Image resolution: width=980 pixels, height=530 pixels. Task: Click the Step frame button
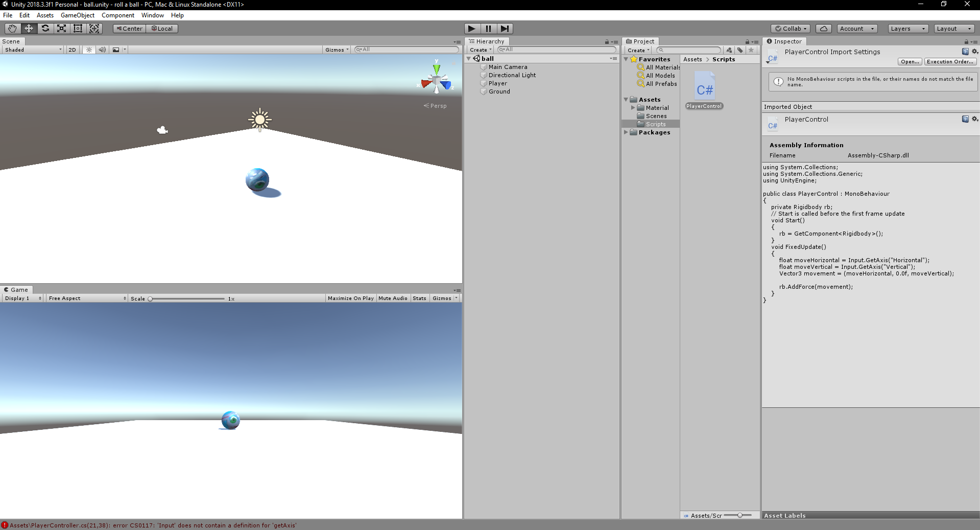[505, 29]
